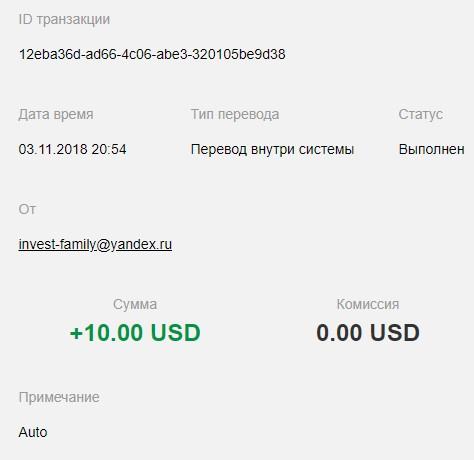Click the +10.00 USD amount
Screen dimensions: 474x460
tap(135, 332)
